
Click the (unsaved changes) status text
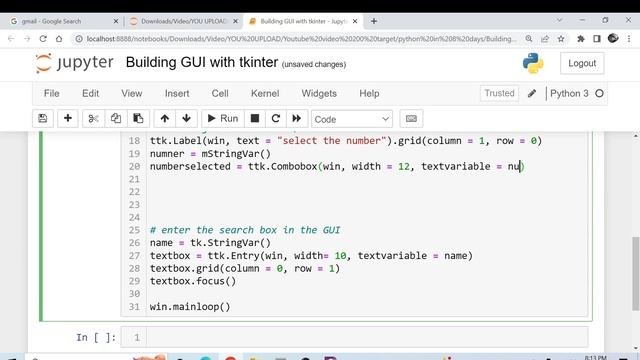coord(314,64)
